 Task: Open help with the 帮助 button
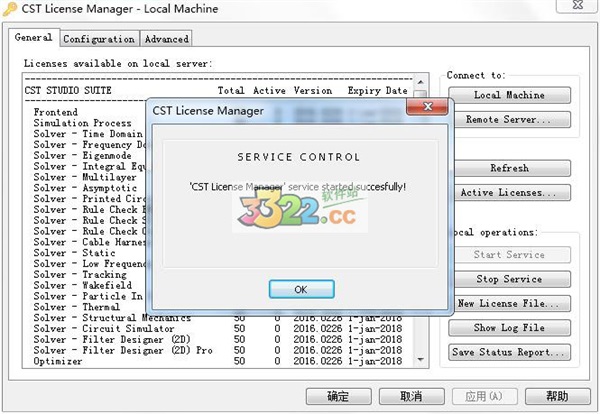(x=558, y=396)
